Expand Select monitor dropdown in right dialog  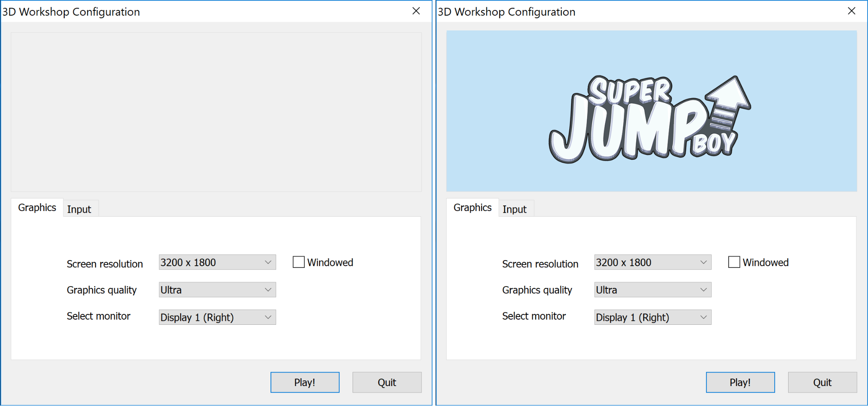coord(653,317)
